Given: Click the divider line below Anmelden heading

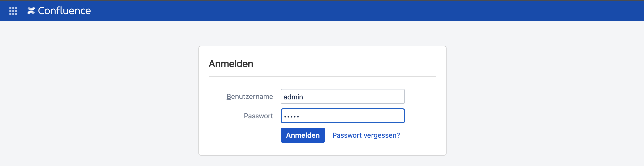Looking at the screenshot, I should coord(322,76).
